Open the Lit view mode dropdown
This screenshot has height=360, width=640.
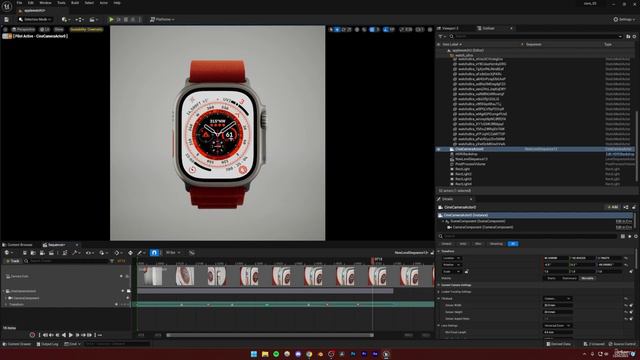(45, 29)
